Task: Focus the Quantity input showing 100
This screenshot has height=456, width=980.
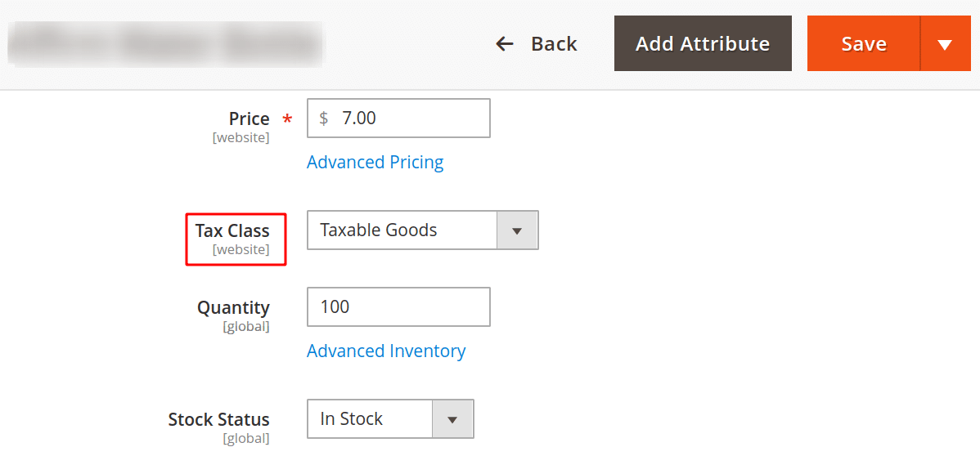Action: (x=398, y=307)
